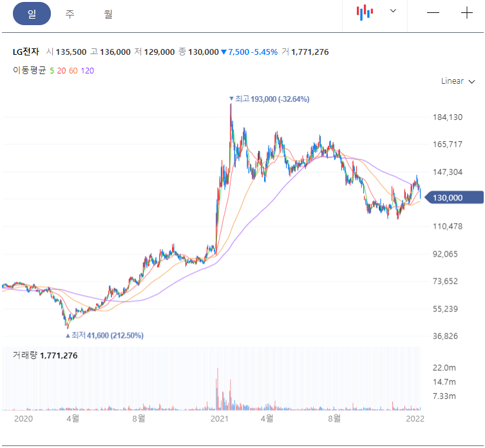Switch to the 주 (weekly) chart tab
485x448 pixels.
point(70,14)
